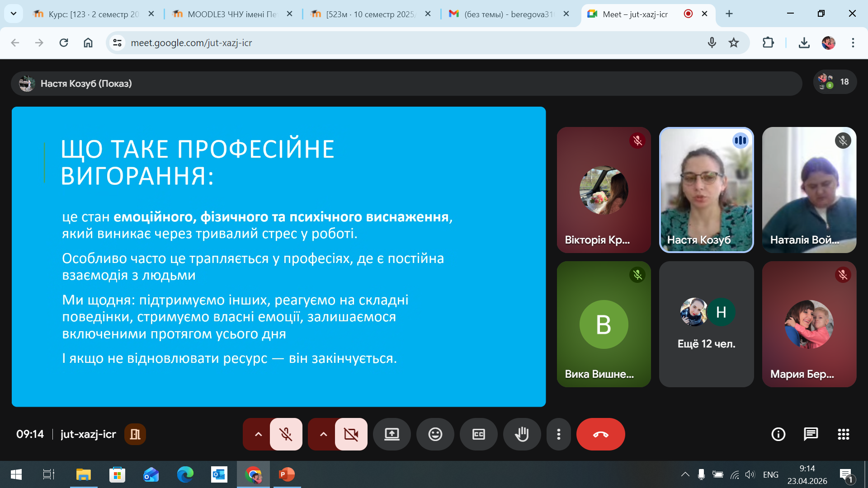
Task: Open the meeting details info icon
Action: pyautogui.click(x=778, y=434)
